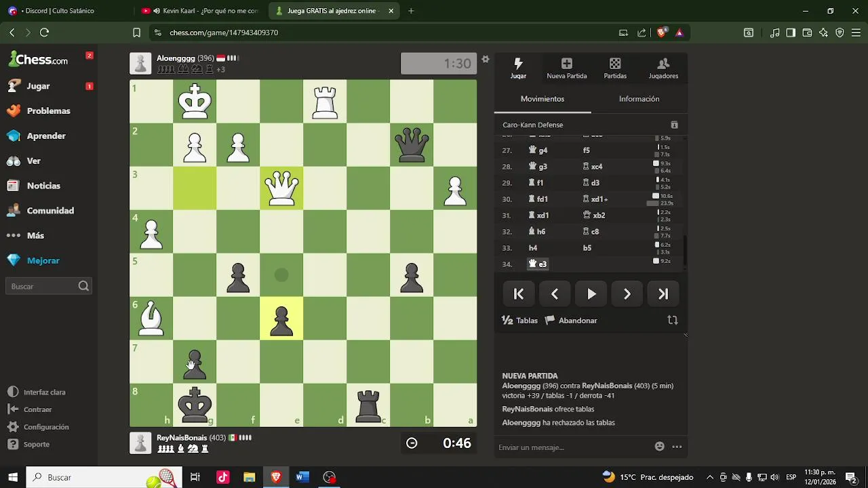Screen dimensions: 868x488
Task: Open ReyNaisBonais player avatar
Action: tap(140, 443)
